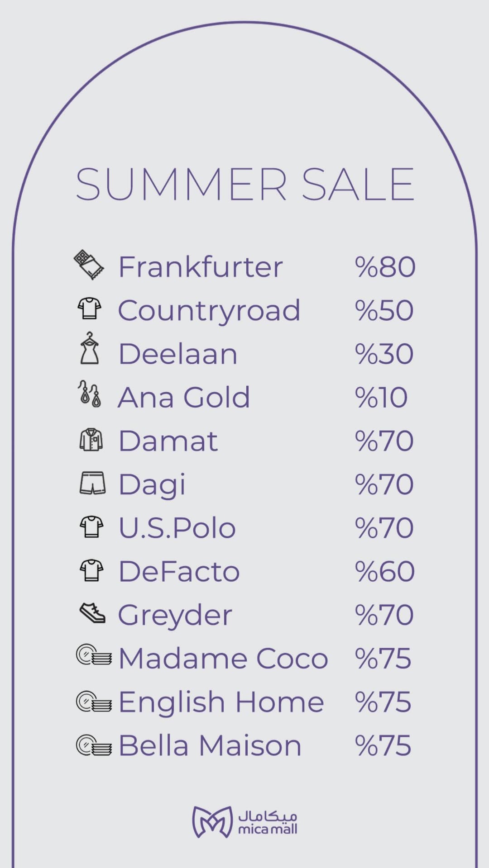Screen dimensions: 489x868
Task: Select the Frankfurter brand name
Action: 200,267
